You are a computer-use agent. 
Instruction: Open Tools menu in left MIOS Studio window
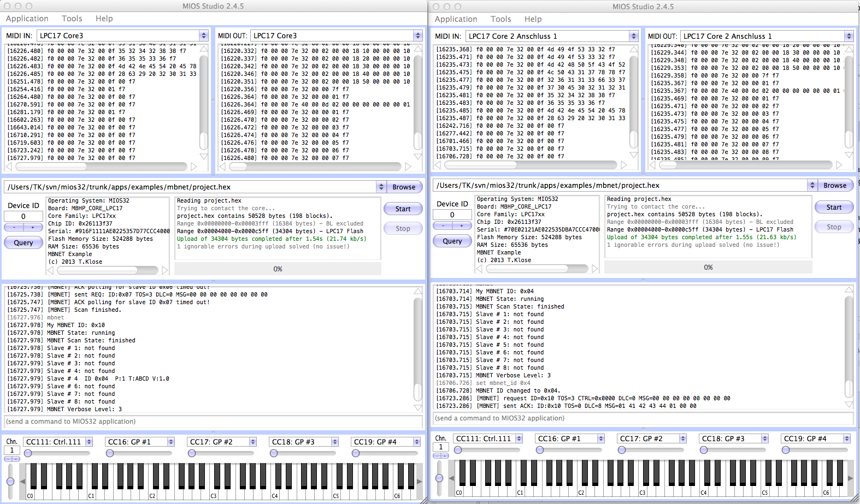pos(72,19)
